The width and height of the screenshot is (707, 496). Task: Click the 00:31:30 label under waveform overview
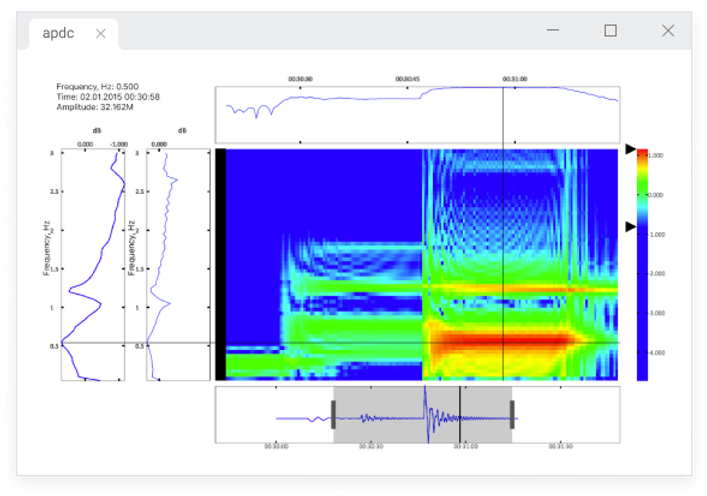pyautogui.click(x=560, y=446)
